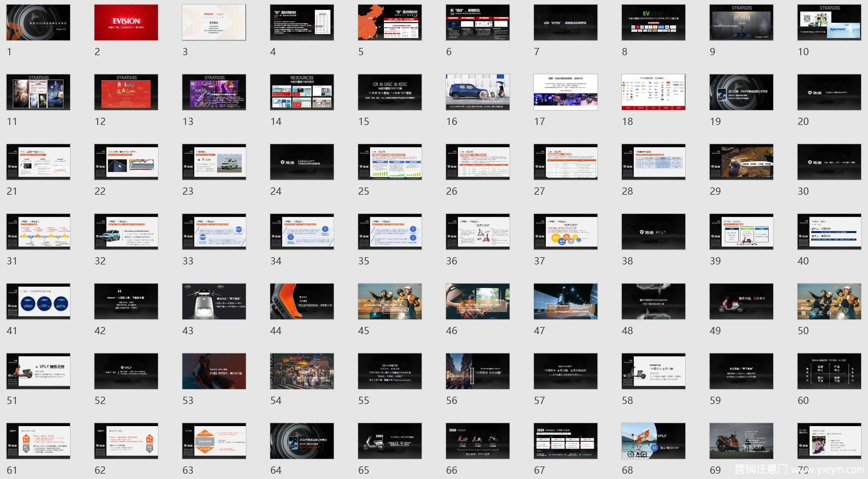Select slide 42 INSIGHT quote thumbnail

pyautogui.click(x=126, y=302)
